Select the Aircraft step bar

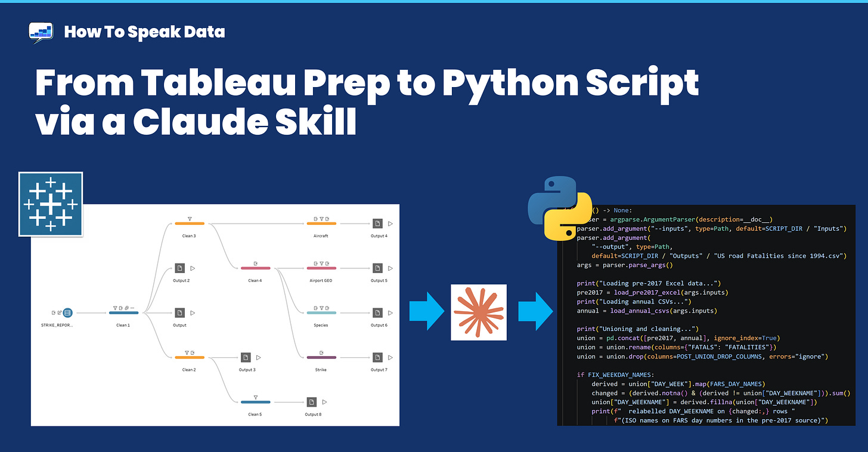(321, 224)
